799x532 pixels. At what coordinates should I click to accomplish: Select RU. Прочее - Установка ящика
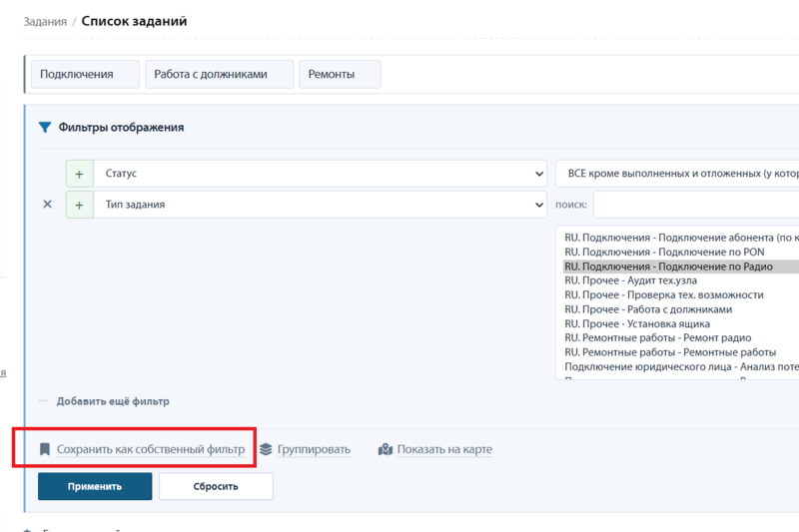tap(681, 323)
